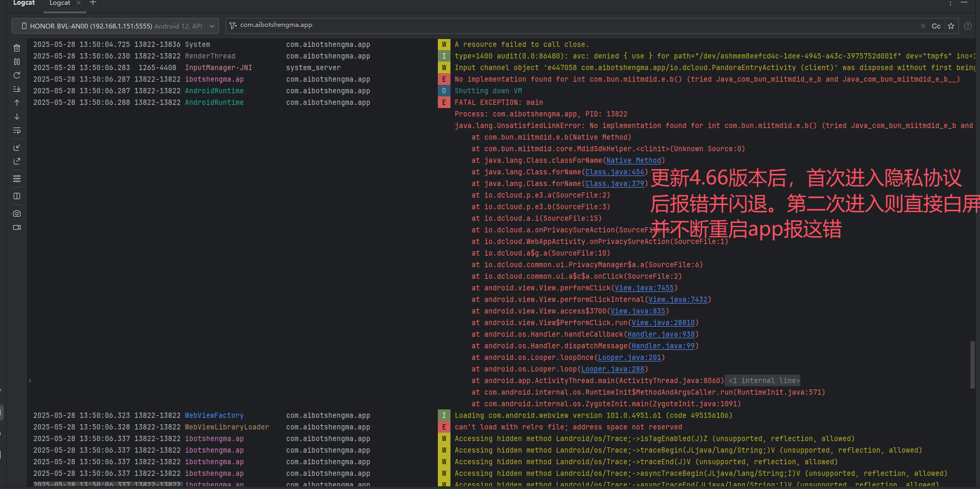
Task: Click the 'system_server' package name
Action: [x=313, y=67]
